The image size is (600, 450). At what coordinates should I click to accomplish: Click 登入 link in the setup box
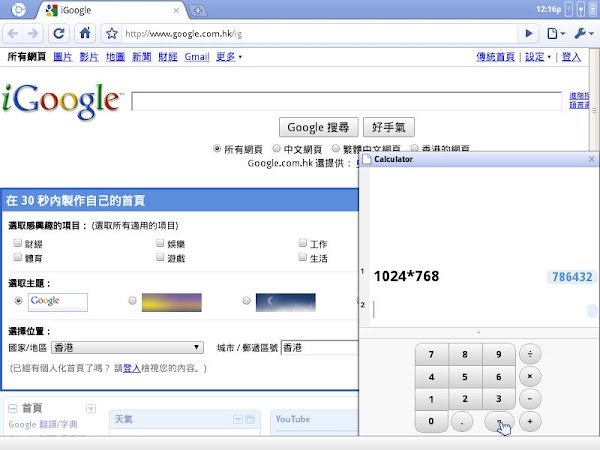point(132,368)
